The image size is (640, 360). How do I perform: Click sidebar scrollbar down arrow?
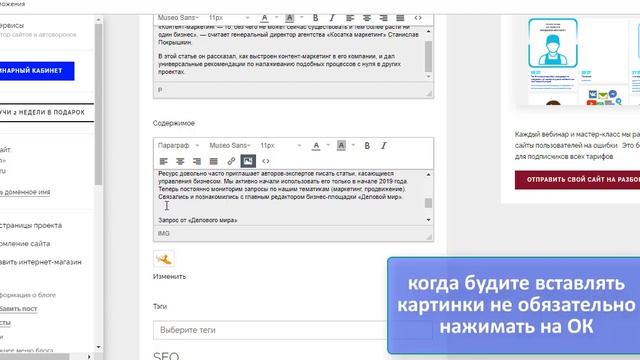point(98,347)
